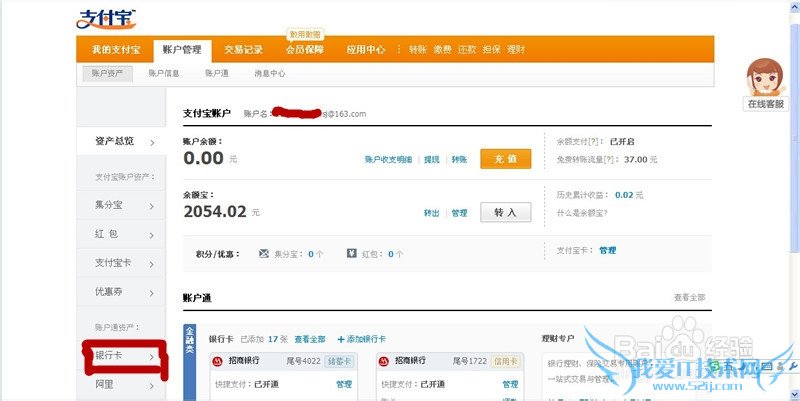Click 查看全部 in 账户通 header

pyautogui.click(x=690, y=297)
